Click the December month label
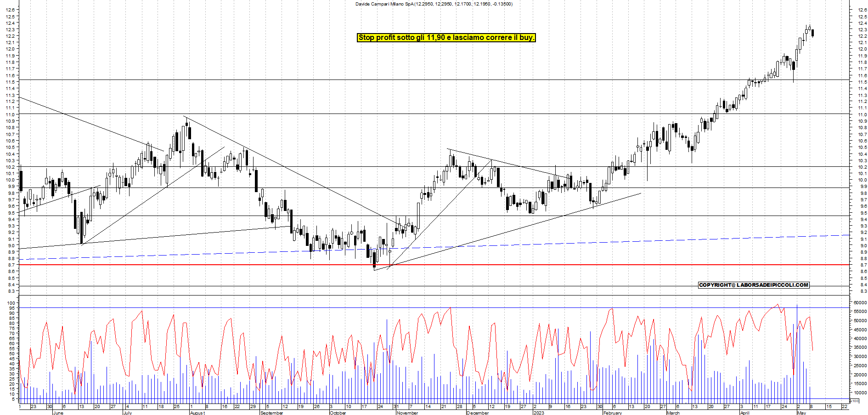The width and height of the screenshot is (868, 415). click(478, 413)
